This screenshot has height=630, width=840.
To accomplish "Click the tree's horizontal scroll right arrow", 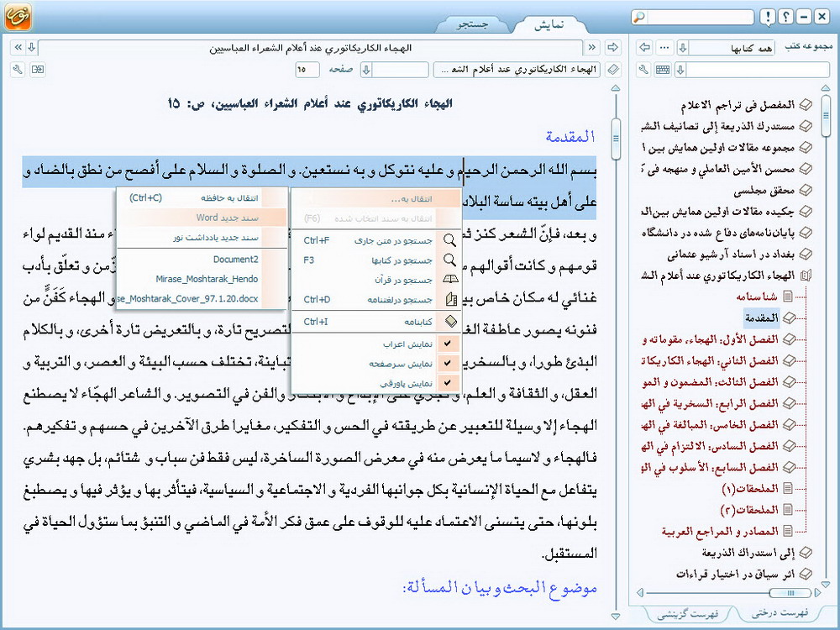I will pyautogui.click(x=817, y=592).
